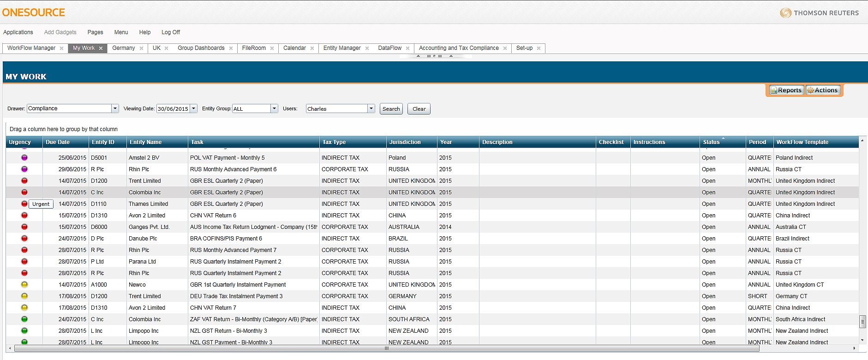Image resolution: width=868 pixels, height=360 pixels.
Task: Open the Viewing Date dropdown
Action: pyautogui.click(x=193, y=108)
